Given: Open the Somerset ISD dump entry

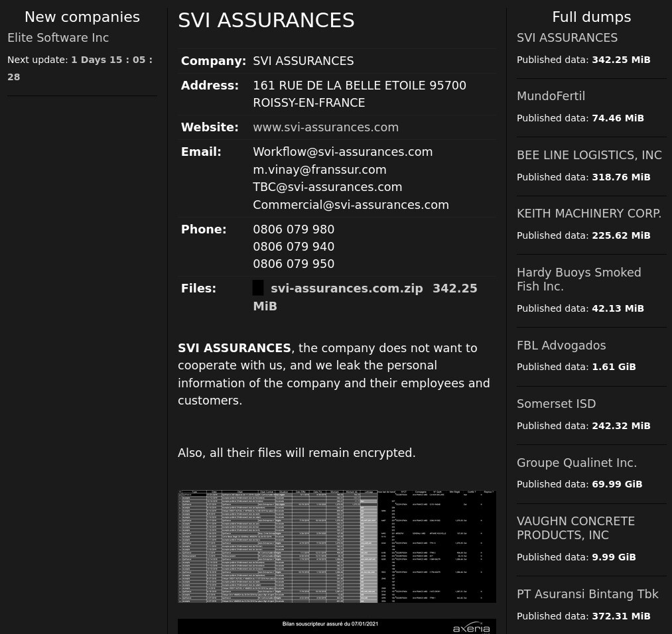Looking at the screenshot, I should tap(557, 403).
